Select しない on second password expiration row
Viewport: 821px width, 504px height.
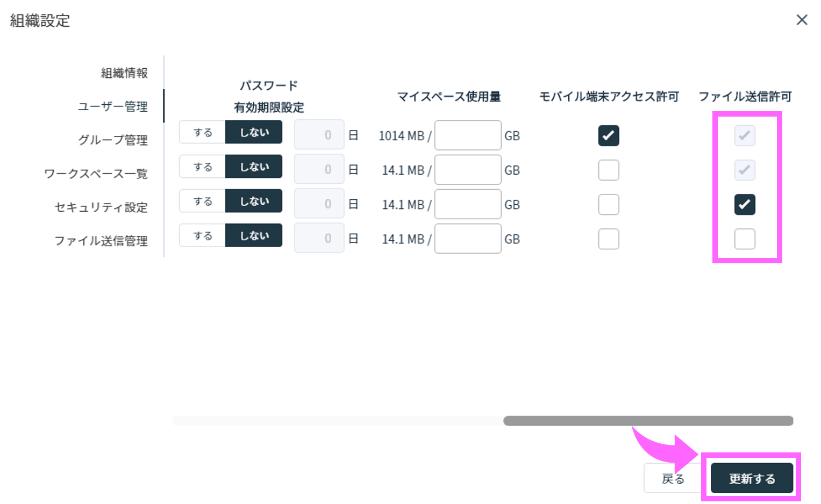(254, 166)
